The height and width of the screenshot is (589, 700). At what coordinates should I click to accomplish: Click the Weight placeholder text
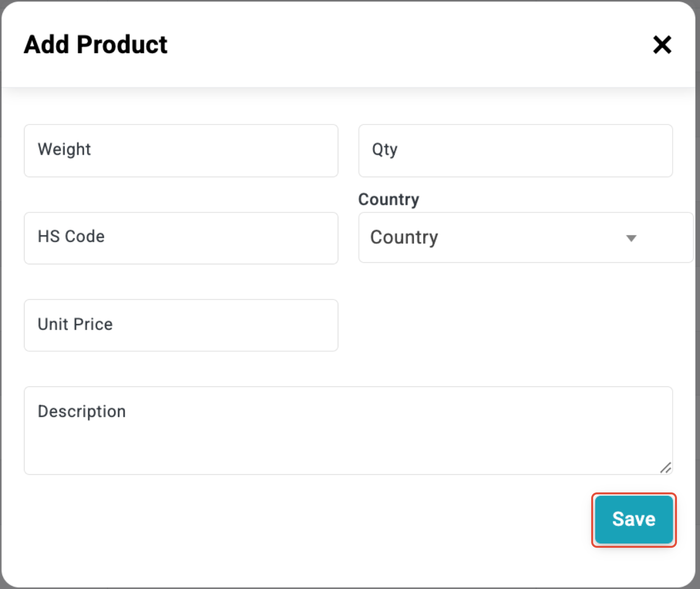pyautogui.click(x=64, y=149)
